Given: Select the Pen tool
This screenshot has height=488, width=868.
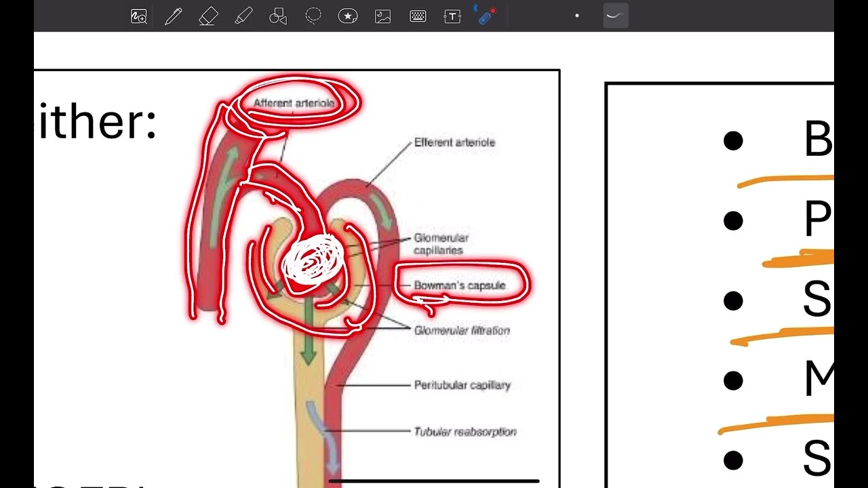Looking at the screenshot, I should (174, 17).
